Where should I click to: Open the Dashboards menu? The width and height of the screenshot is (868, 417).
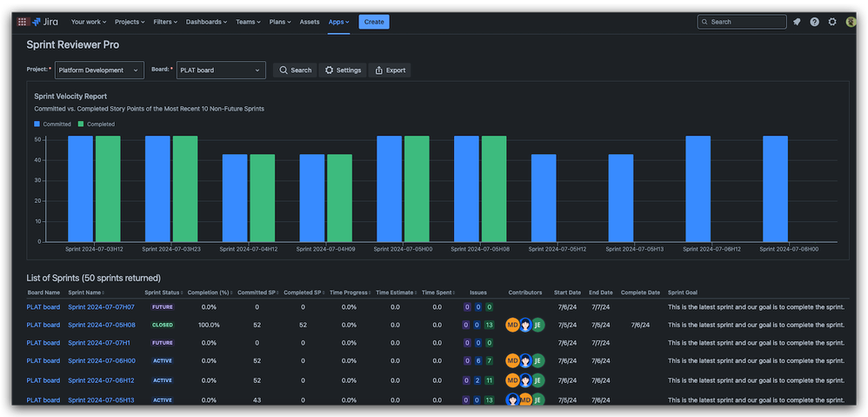click(206, 22)
